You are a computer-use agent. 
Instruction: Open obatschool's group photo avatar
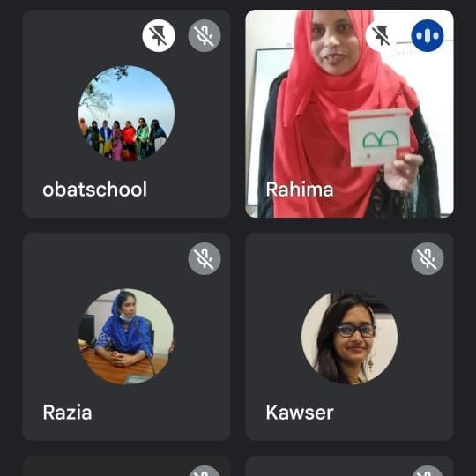click(x=126, y=113)
